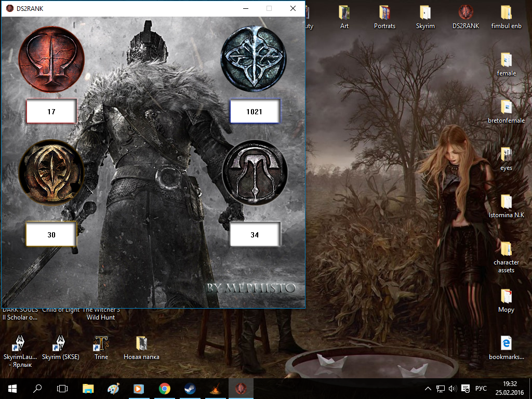Open Windows search from the taskbar
This screenshot has width=532, height=399.
[37, 389]
